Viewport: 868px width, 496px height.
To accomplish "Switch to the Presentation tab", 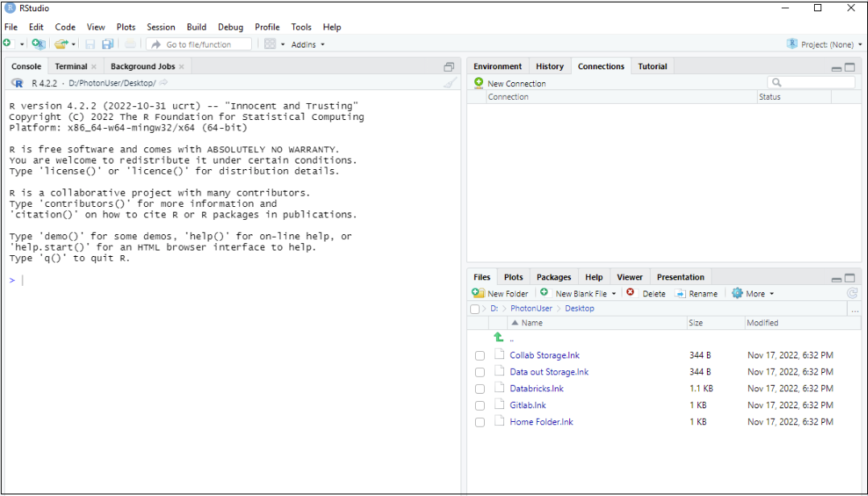I will click(680, 277).
